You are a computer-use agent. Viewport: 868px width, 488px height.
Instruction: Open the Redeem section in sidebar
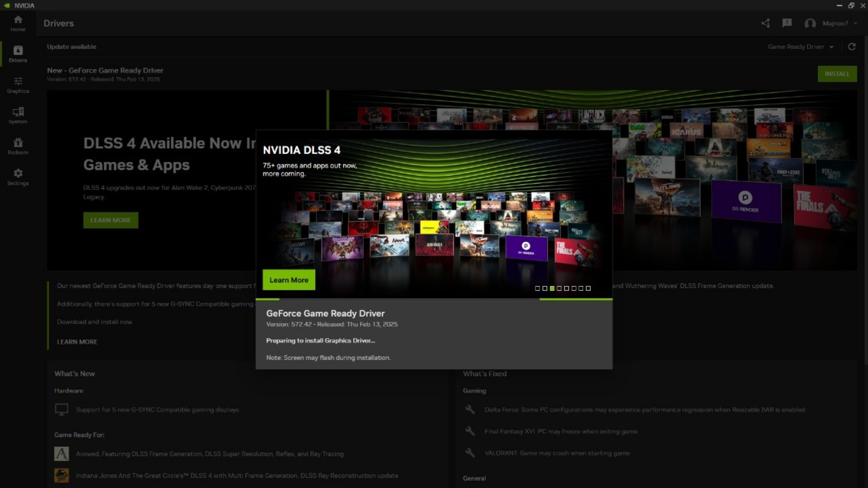[18, 146]
